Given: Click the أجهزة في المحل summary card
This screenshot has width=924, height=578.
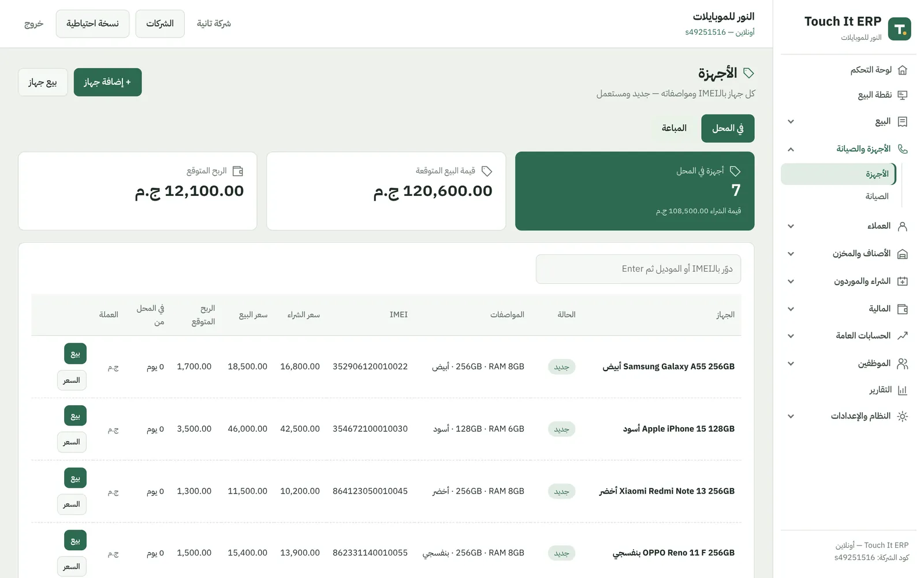Looking at the screenshot, I should (635, 191).
